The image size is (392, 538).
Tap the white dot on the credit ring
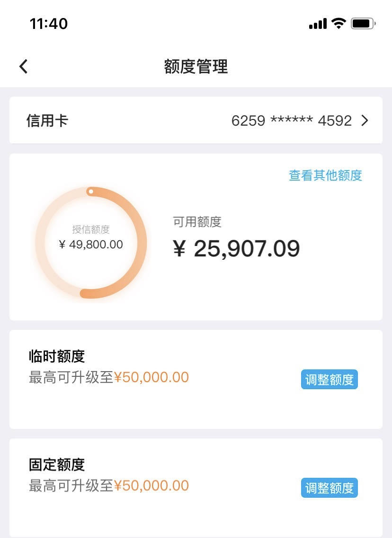coord(90,191)
